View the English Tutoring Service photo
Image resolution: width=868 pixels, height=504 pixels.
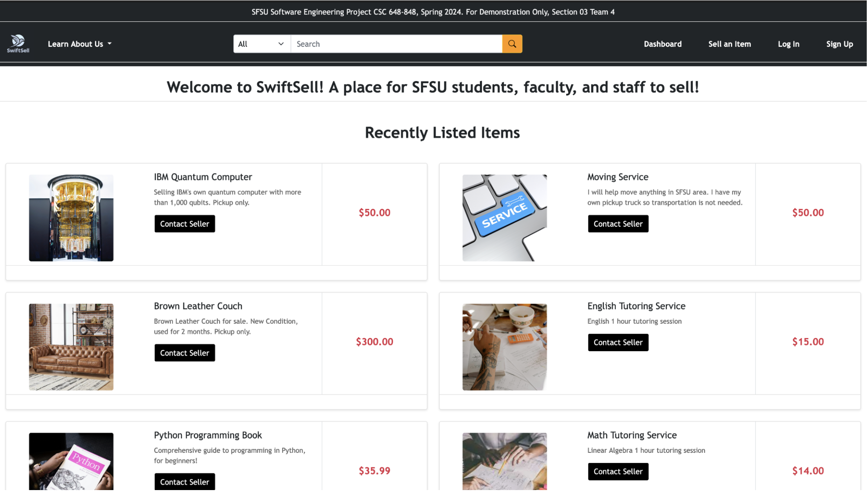point(504,347)
